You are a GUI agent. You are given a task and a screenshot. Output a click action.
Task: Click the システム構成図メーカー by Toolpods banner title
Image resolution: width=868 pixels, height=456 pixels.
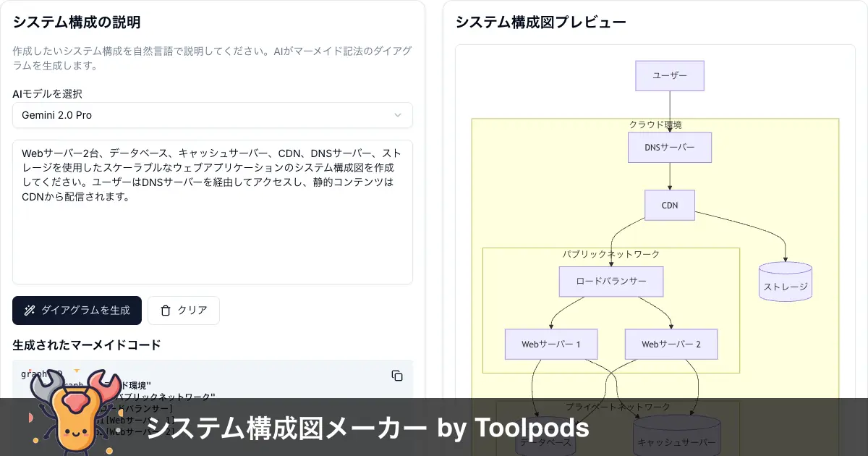(x=367, y=428)
